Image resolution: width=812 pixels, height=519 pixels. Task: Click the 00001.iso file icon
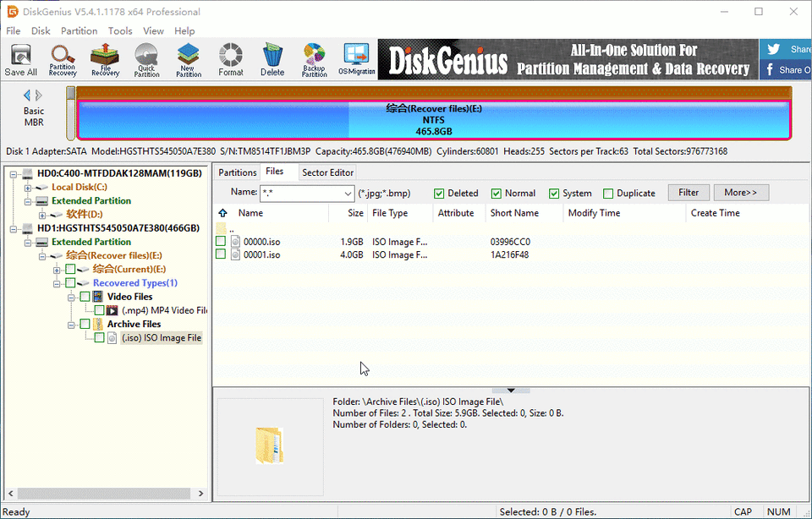point(236,254)
